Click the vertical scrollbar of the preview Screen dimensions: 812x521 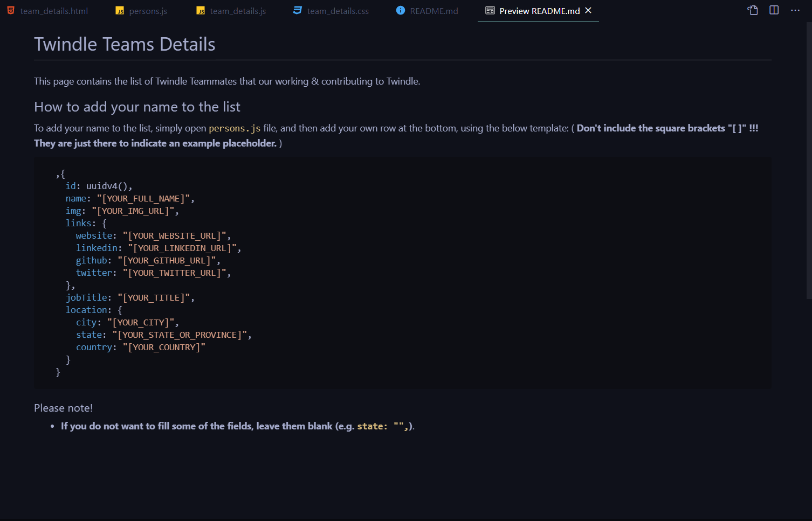(x=809, y=161)
